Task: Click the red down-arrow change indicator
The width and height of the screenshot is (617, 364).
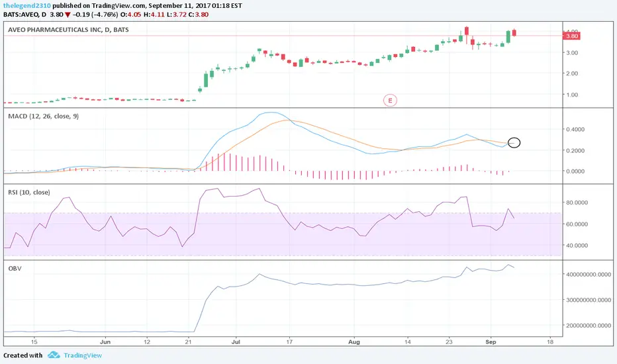Action: 68,15
